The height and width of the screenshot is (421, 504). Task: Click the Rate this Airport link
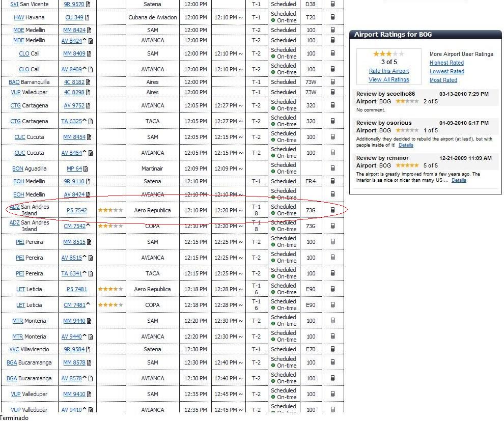pyautogui.click(x=389, y=71)
